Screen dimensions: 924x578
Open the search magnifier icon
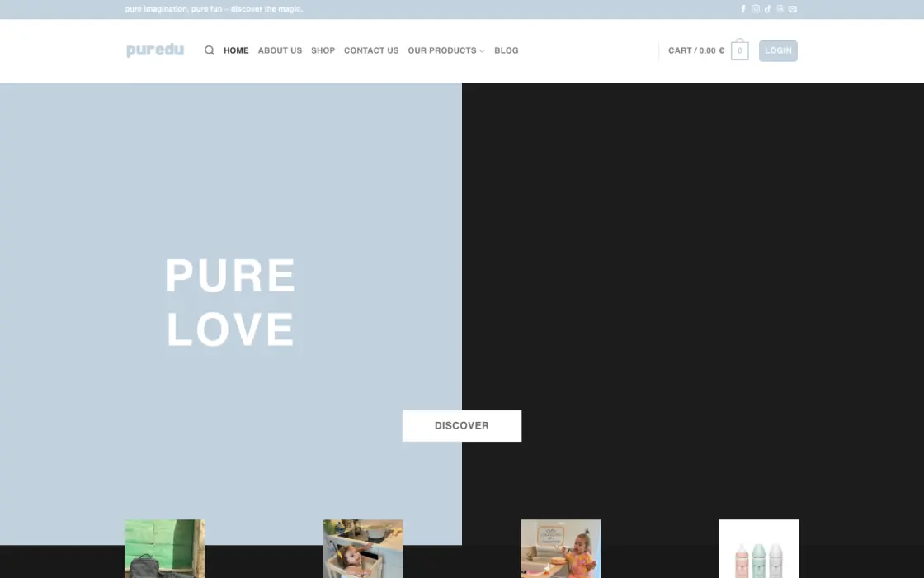pos(210,50)
